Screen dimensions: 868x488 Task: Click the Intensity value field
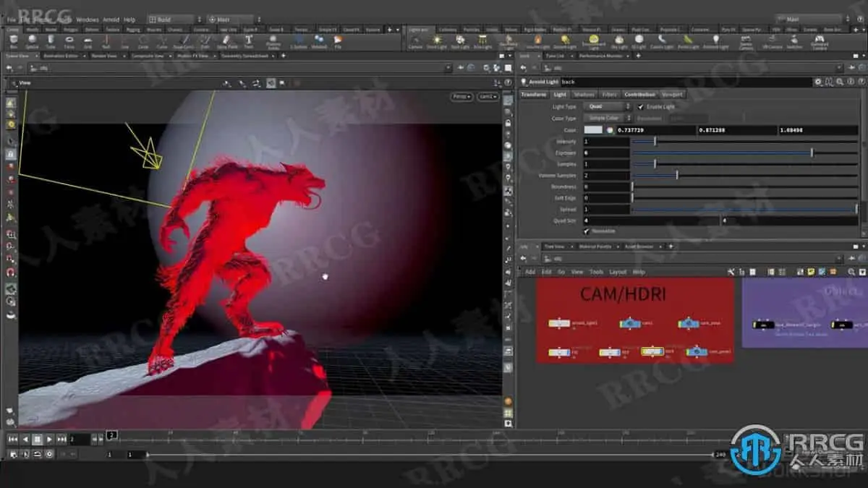tap(606, 142)
